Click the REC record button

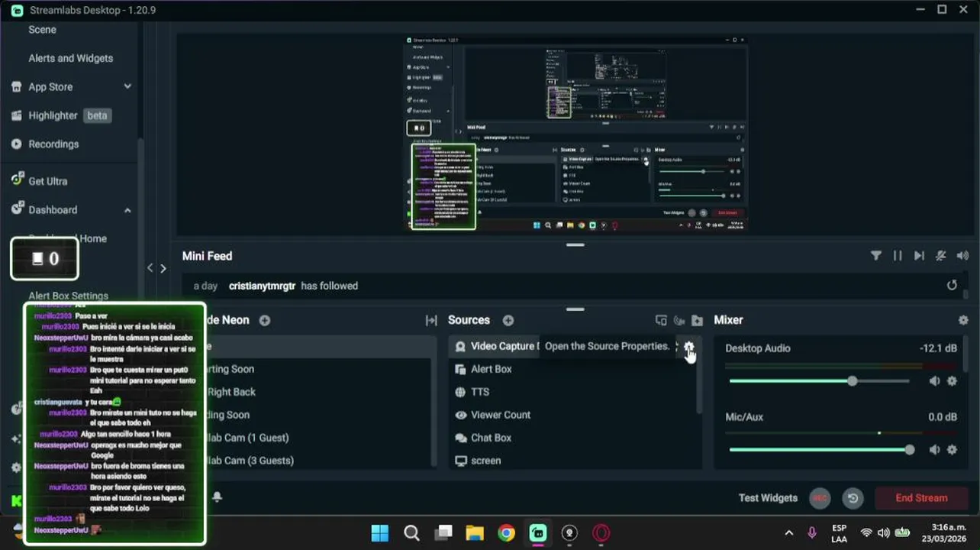point(820,498)
